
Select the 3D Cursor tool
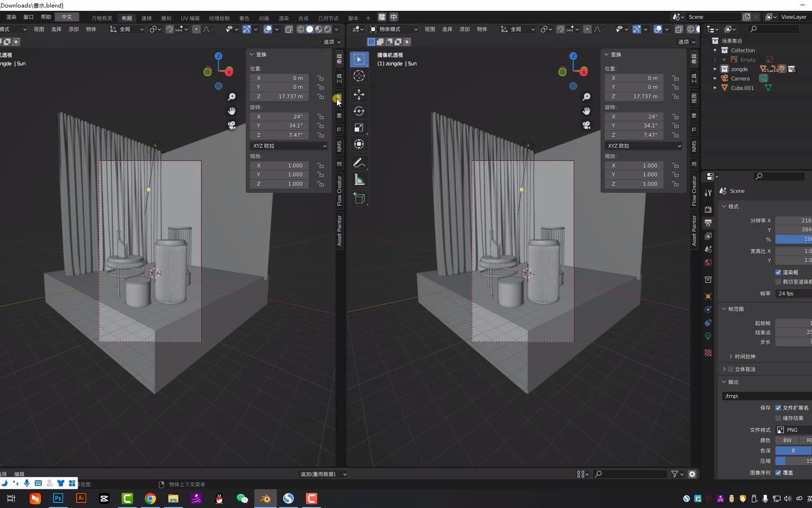[x=359, y=76]
